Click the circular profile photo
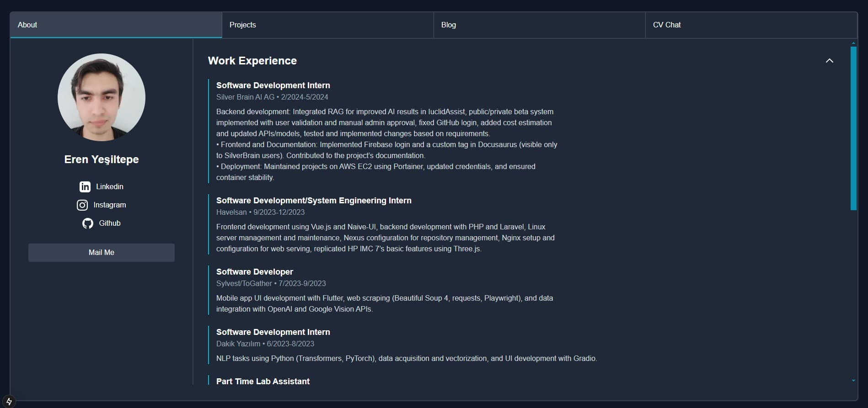The width and height of the screenshot is (868, 408). [102, 97]
